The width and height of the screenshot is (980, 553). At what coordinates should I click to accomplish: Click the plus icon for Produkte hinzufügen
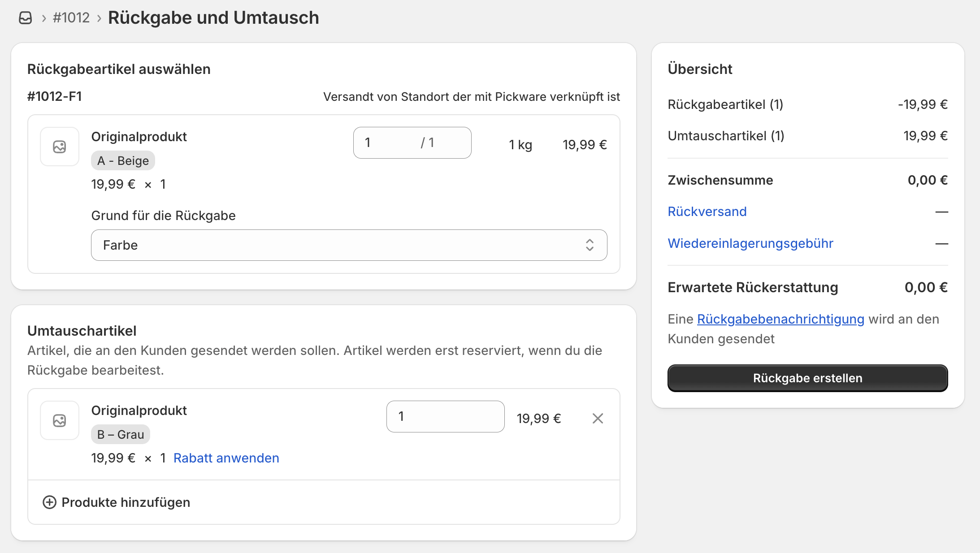click(x=49, y=502)
